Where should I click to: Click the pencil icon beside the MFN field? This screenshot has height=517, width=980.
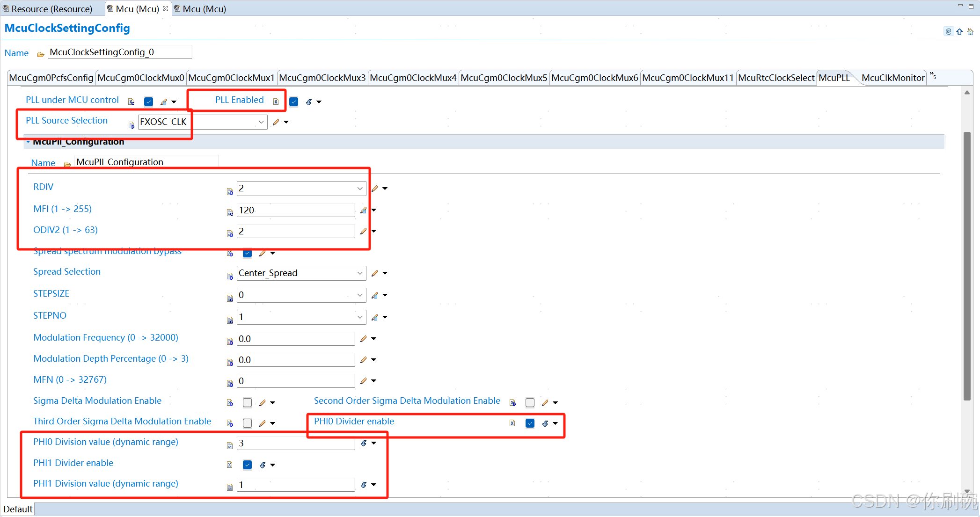coord(364,381)
